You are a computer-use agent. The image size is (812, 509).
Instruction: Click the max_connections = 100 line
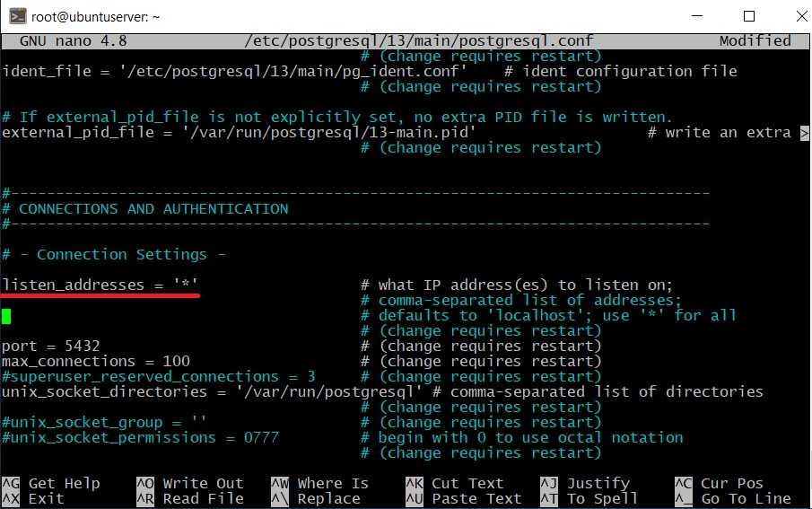click(x=95, y=361)
